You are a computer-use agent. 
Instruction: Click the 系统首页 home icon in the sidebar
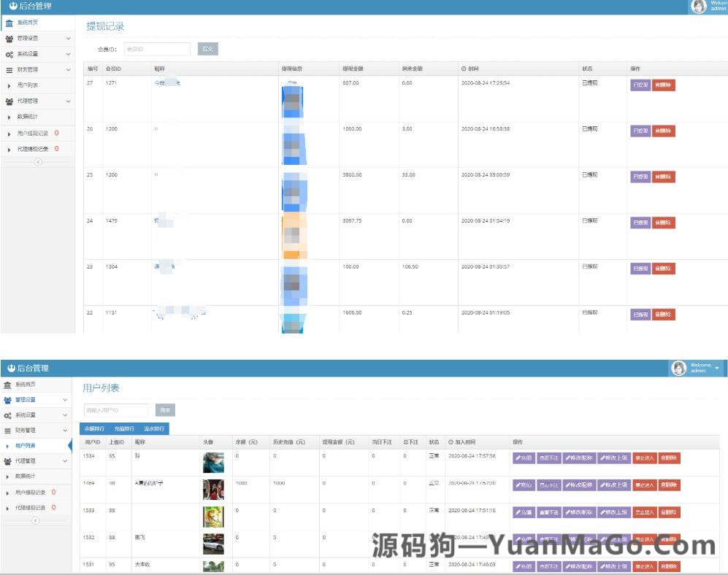9,23
